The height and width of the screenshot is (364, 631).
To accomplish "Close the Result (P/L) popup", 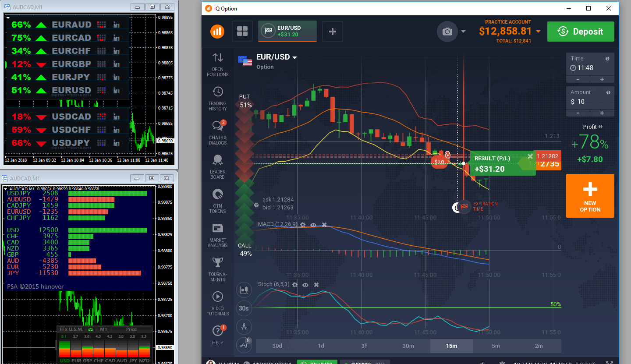I will click(x=530, y=156).
